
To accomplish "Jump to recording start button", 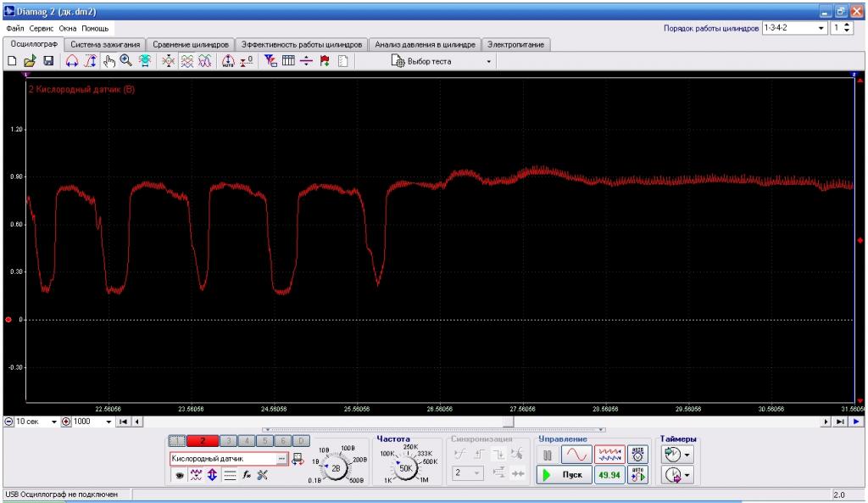I will pos(124,422).
